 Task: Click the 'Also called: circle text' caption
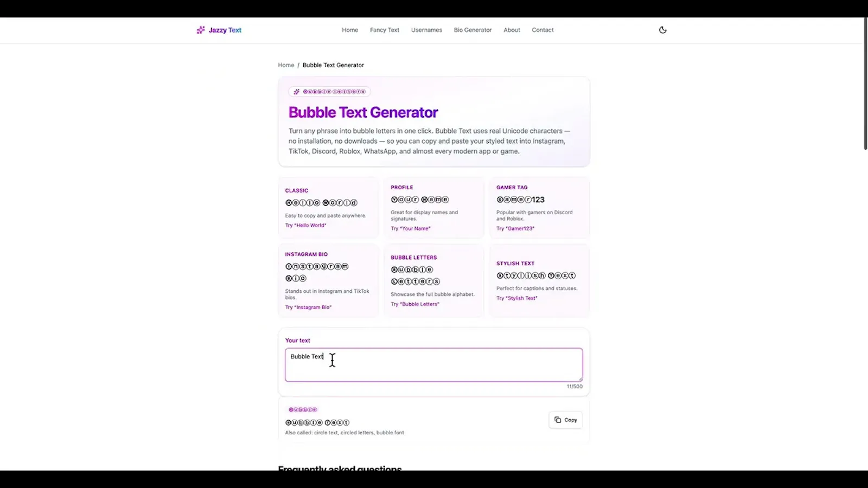(344, 433)
